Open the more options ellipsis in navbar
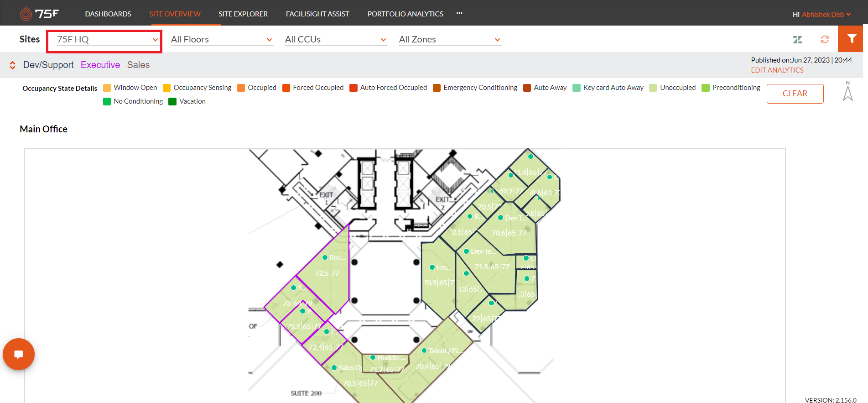Screen dimensions: 868x403 (x=459, y=13)
